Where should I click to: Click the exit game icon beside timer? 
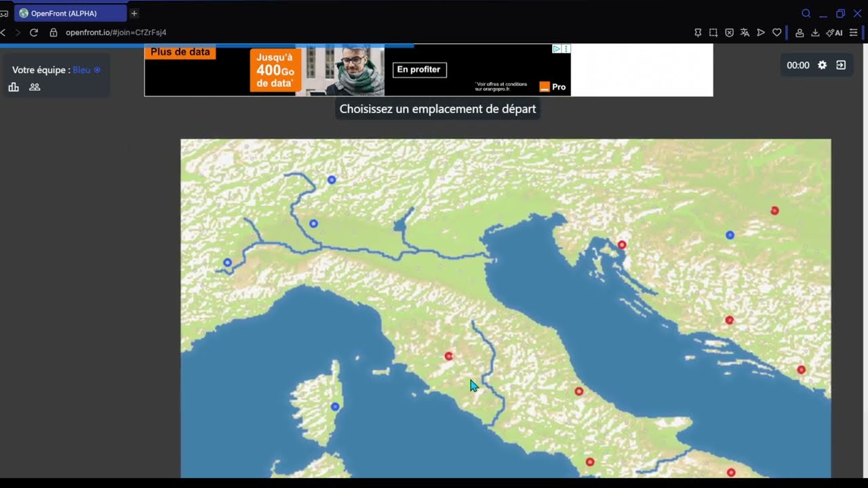coord(841,65)
